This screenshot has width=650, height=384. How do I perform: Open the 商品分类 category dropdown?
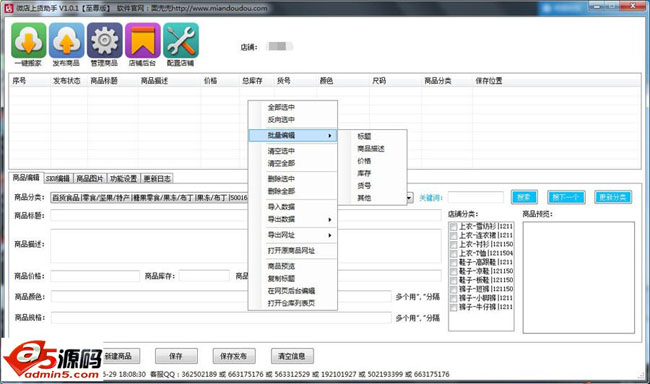tap(409, 198)
